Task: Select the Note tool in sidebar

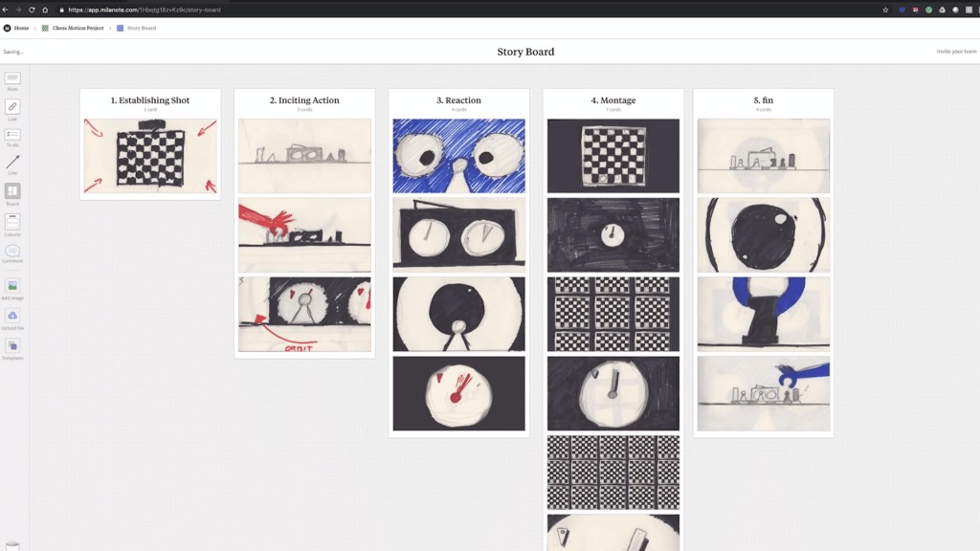Action: click(x=12, y=78)
